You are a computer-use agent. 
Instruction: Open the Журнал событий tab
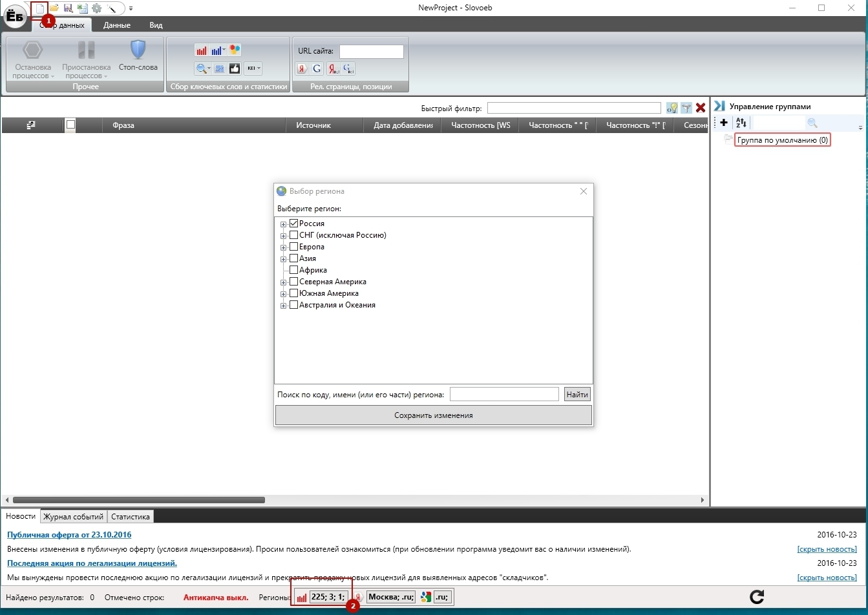coord(74,517)
